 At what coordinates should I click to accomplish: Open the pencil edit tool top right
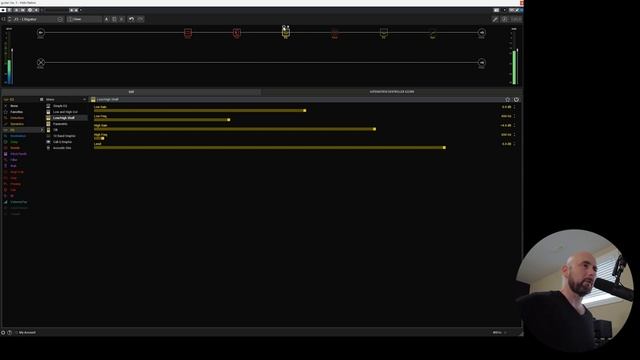point(495,19)
